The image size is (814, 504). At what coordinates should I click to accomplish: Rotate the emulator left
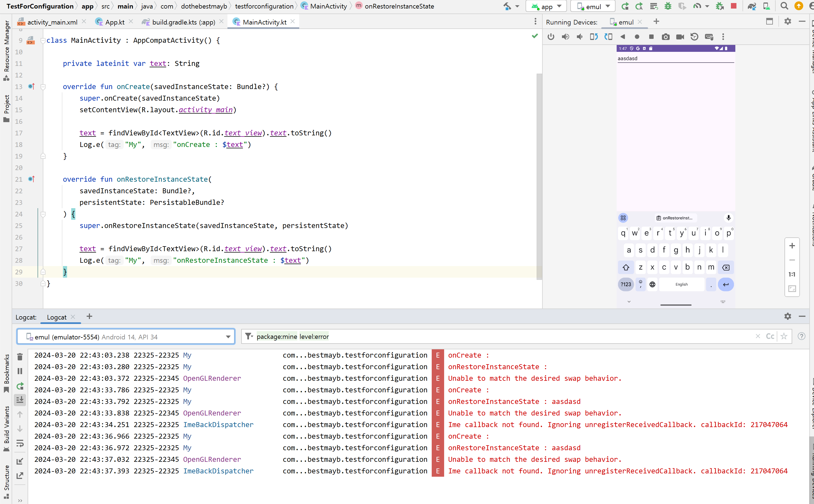tap(593, 37)
